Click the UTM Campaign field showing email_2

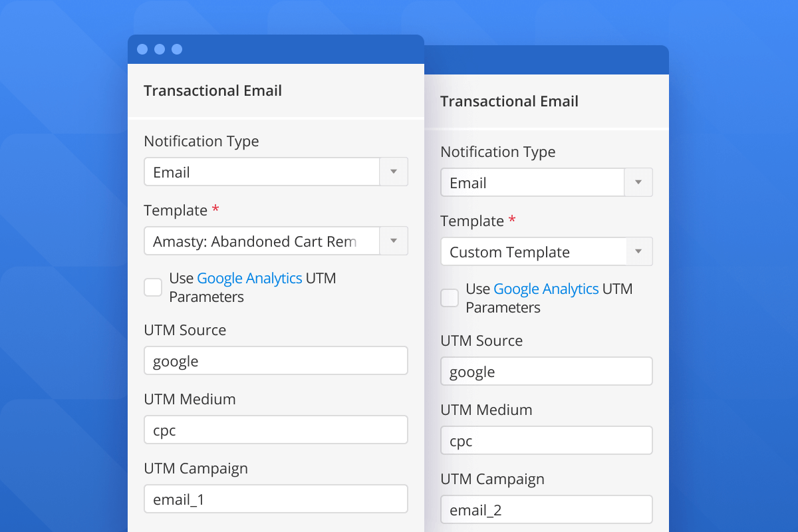click(x=545, y=509)
